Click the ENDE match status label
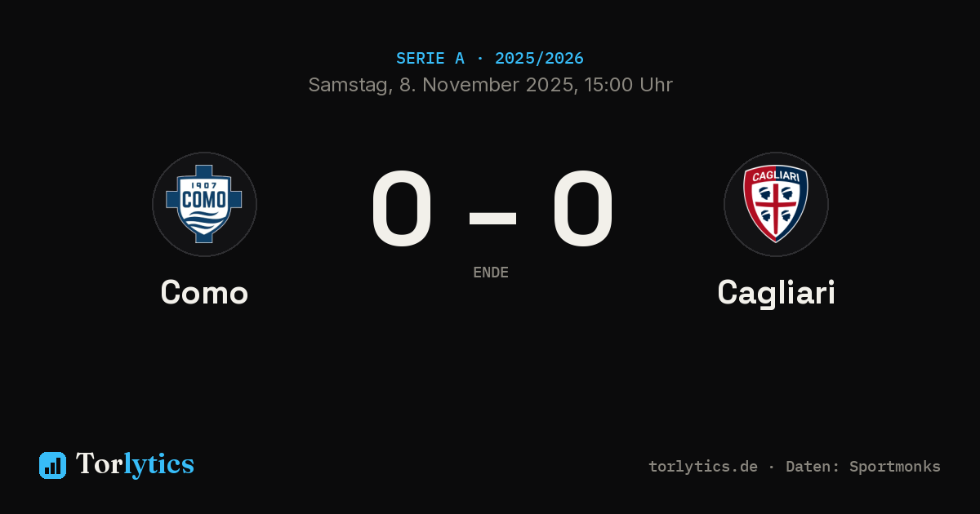980x514 pixels. [491, 273]
